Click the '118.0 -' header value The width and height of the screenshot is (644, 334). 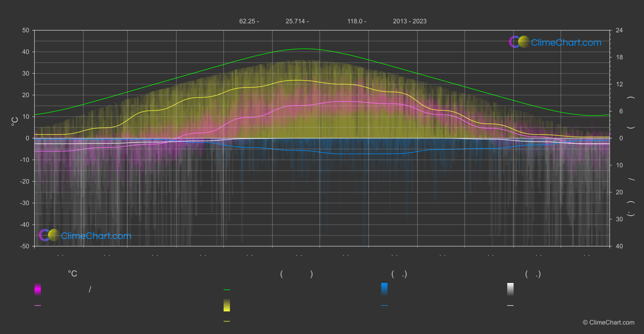pyautogui.click(x=357, y=21)
